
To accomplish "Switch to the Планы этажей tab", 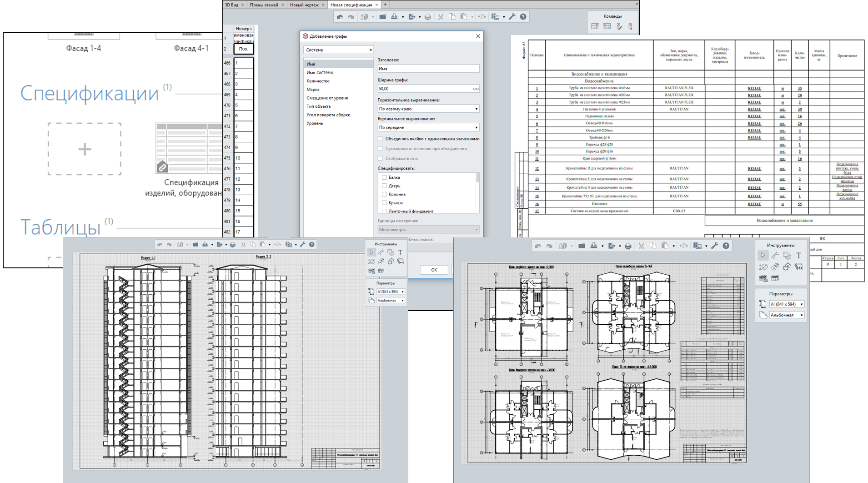I will [x=264, y=5].
